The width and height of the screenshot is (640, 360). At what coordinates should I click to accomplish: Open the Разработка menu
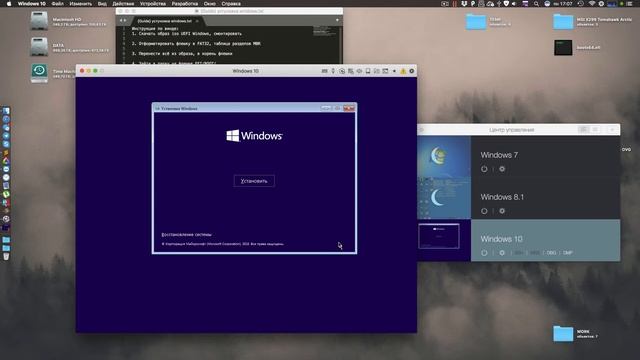point(185,4)
